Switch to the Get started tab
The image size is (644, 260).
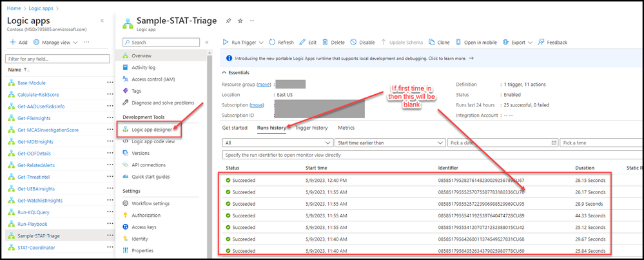click(235, 128)
